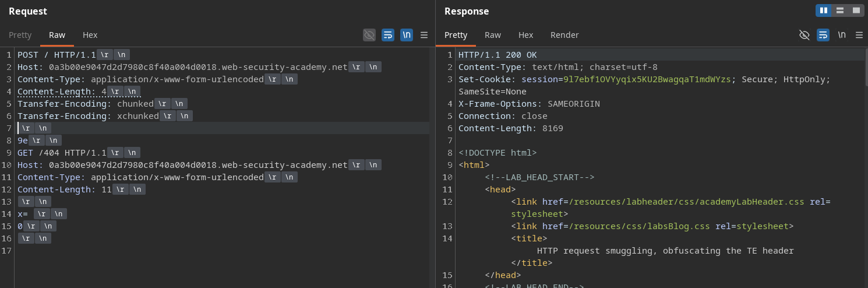Click the Response panel title
This screenshot has width=868, height=288.
click(467, 11)
